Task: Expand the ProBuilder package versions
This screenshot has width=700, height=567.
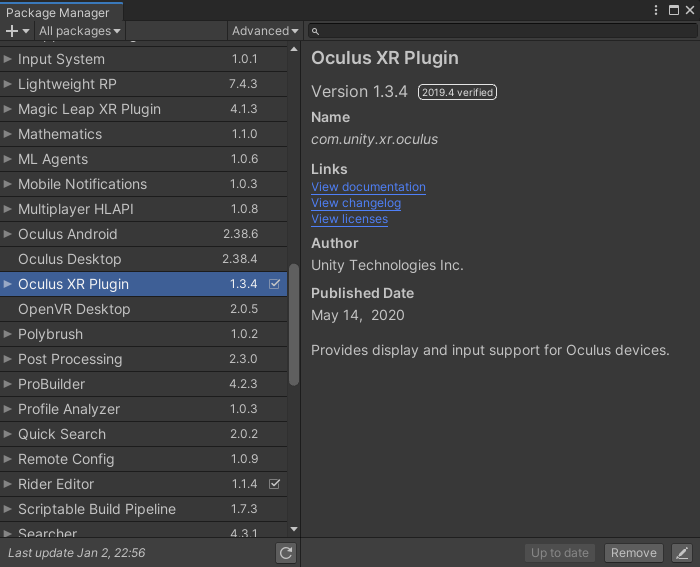Action: 8,384
